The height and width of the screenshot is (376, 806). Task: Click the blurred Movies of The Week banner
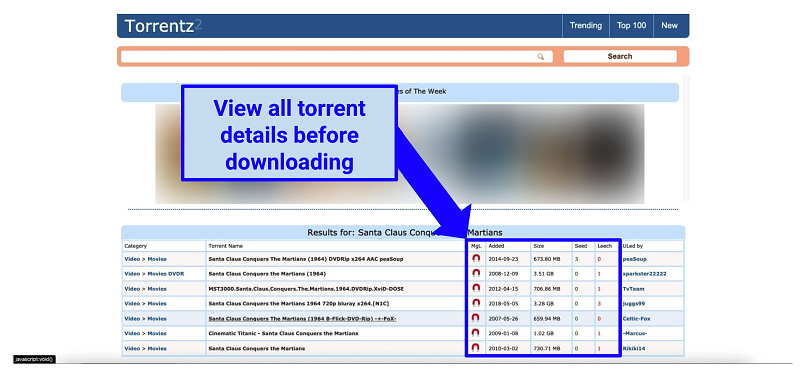coord(399,154)
